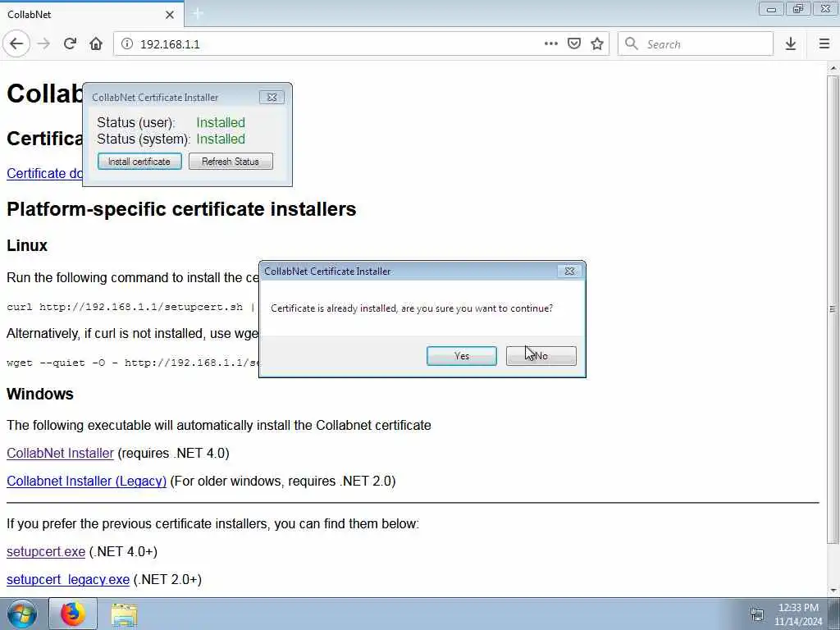Screen dimensions: 840x630
Task: Reload the current page
Action: tap(71, 44)
